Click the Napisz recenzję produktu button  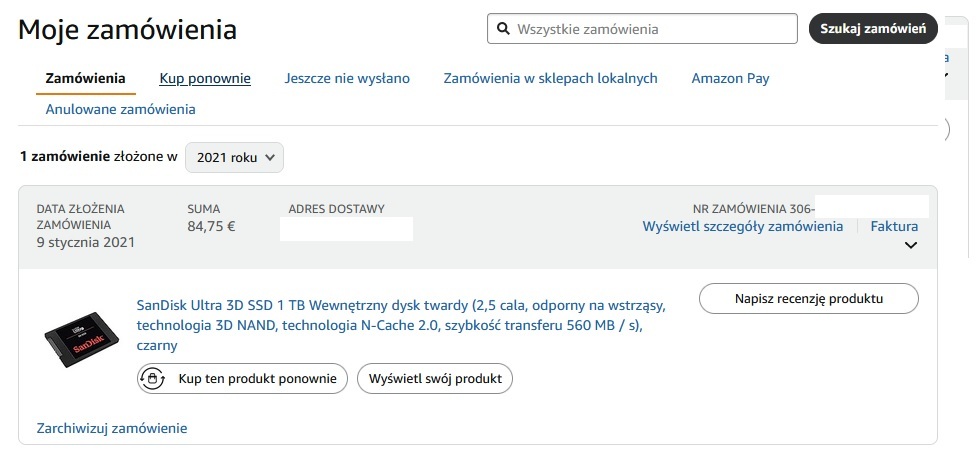click(x=808, y=299)
